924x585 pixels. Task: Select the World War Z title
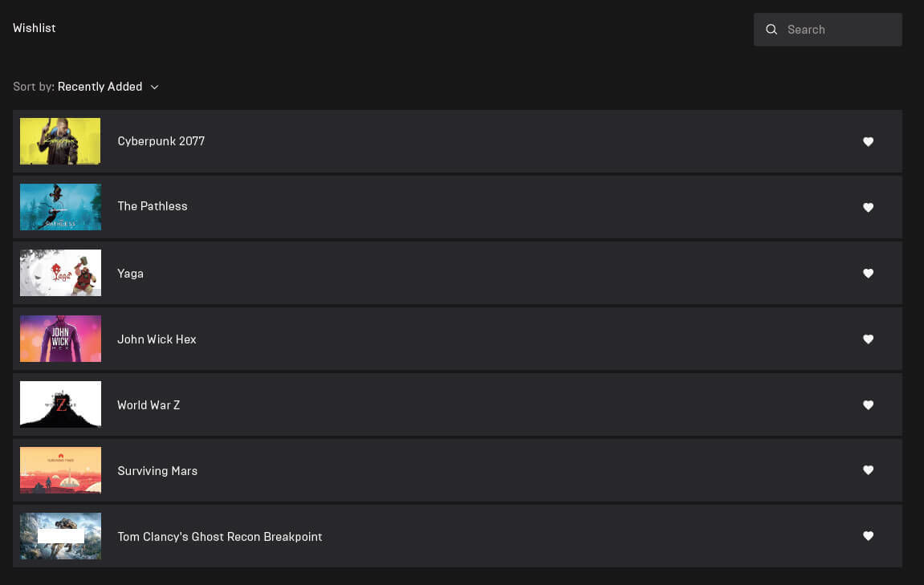149,405
